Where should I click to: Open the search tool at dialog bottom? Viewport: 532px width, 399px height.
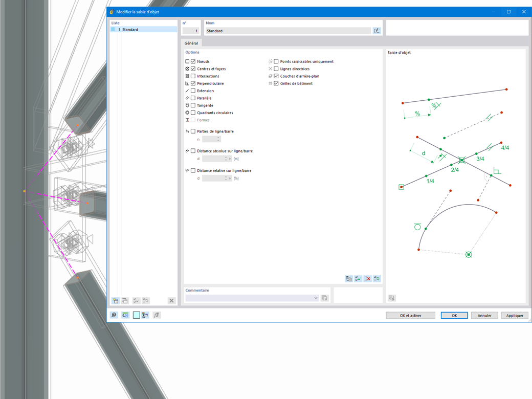pos(114,315)
